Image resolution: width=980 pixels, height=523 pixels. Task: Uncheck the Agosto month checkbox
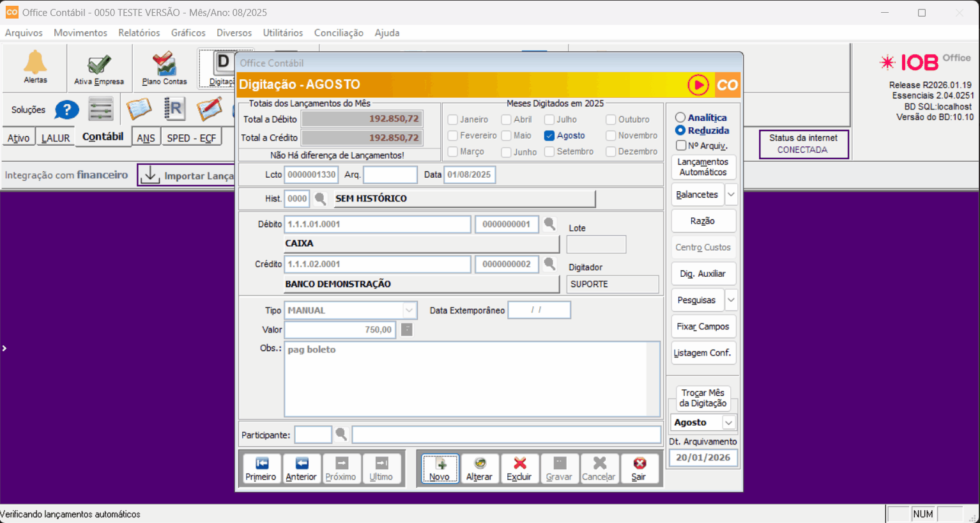coord(549,136)
